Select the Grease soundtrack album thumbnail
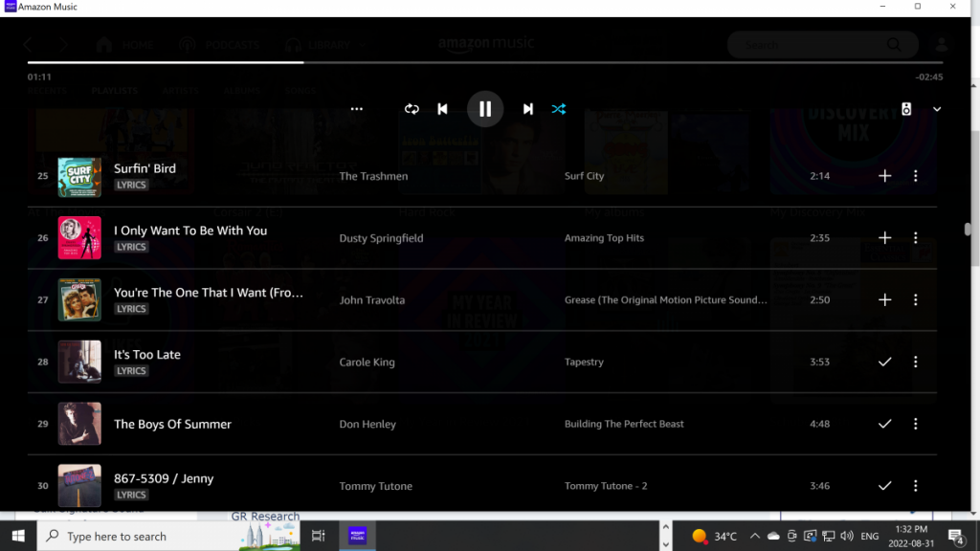Screen dimensions: 980x551 tap(79, 299)
